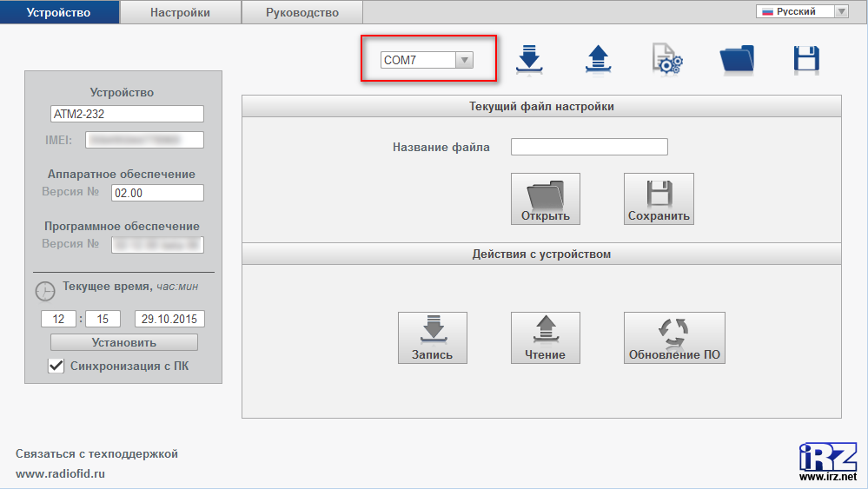Click the toolbar read-from-device upload icon

[598, 58]
